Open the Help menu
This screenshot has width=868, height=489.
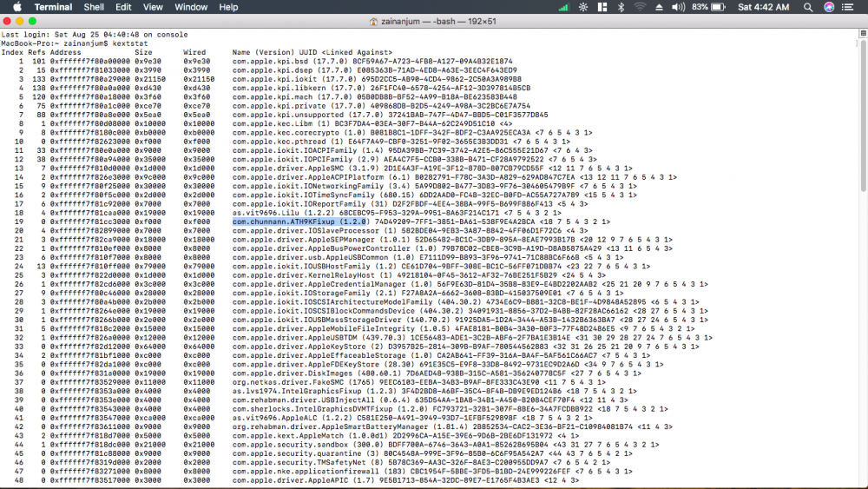click(228, 7)
